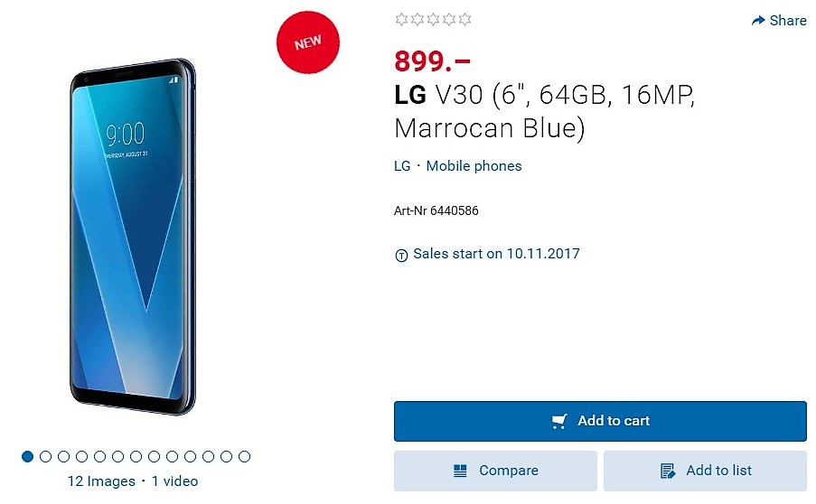The height and width of the screenshot is (504, 816).
Task: Open the LG brand link
Action: tap(402, 166)
